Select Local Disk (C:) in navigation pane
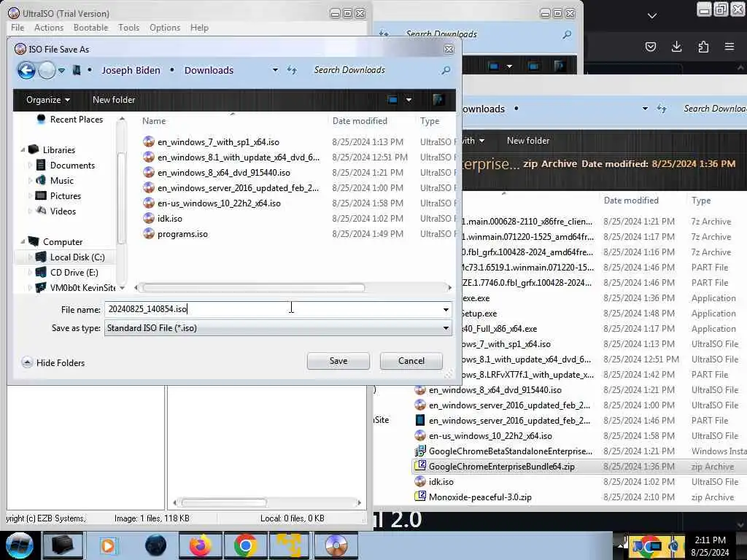Viewport: 747px width, 560px height. pyautogui.click(x=71, y=257)
